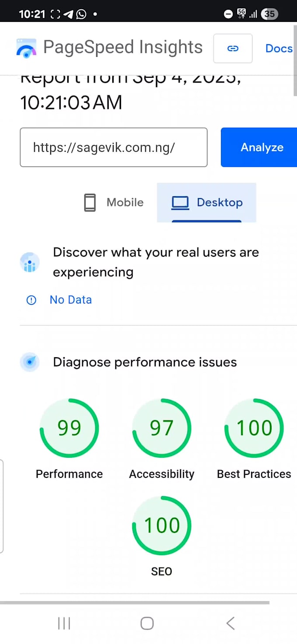Click the horizontal scrollbar at page bottom
Screen dimensions: 297x644
pos(135,602)
